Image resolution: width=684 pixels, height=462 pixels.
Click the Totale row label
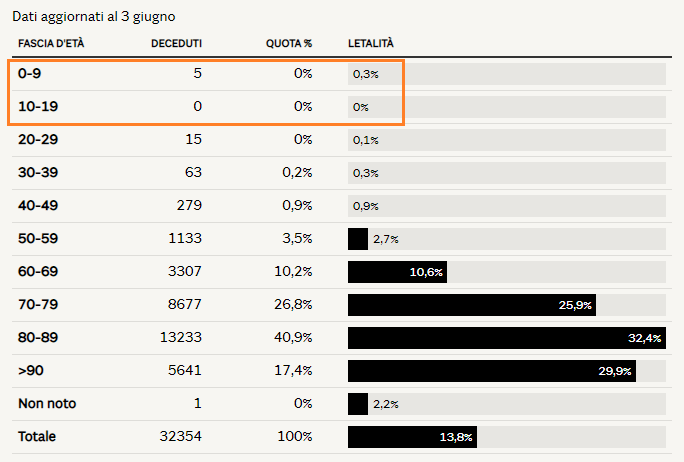[37, 437]
